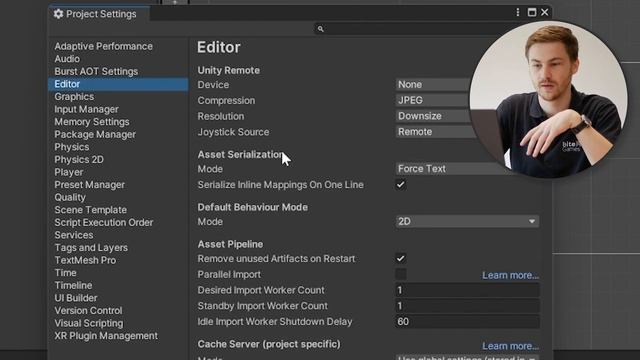Open Script Execution Order settings
Viewport: 640px width, 360px height.
click(104, 222)
